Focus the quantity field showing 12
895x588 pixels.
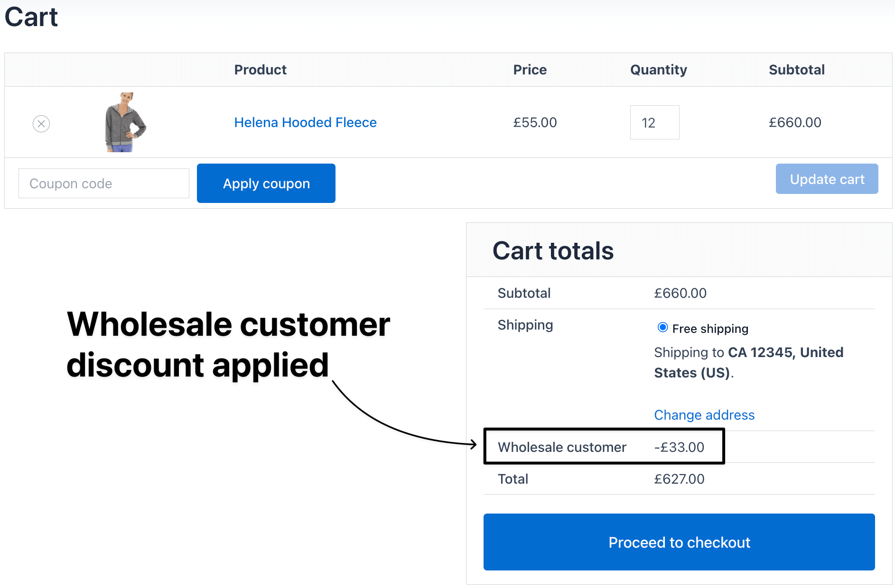(x=654, y=123)
